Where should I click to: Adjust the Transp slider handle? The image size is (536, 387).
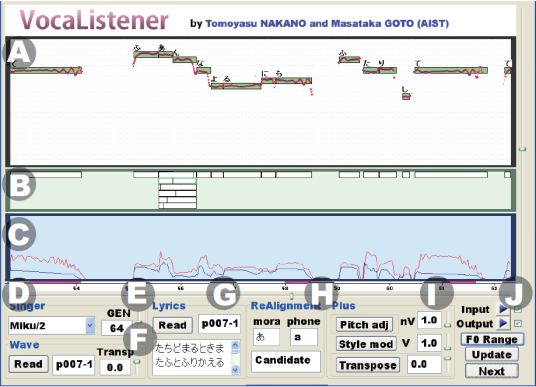137,361
